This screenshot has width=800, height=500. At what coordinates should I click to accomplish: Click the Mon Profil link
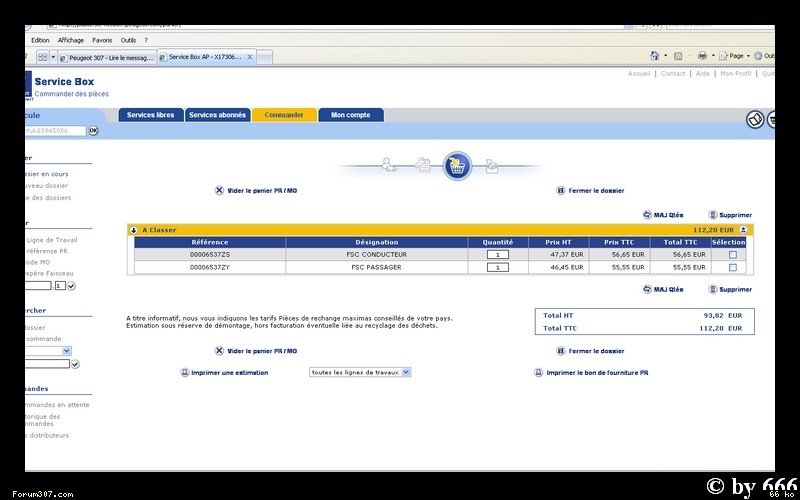[735, 73]
